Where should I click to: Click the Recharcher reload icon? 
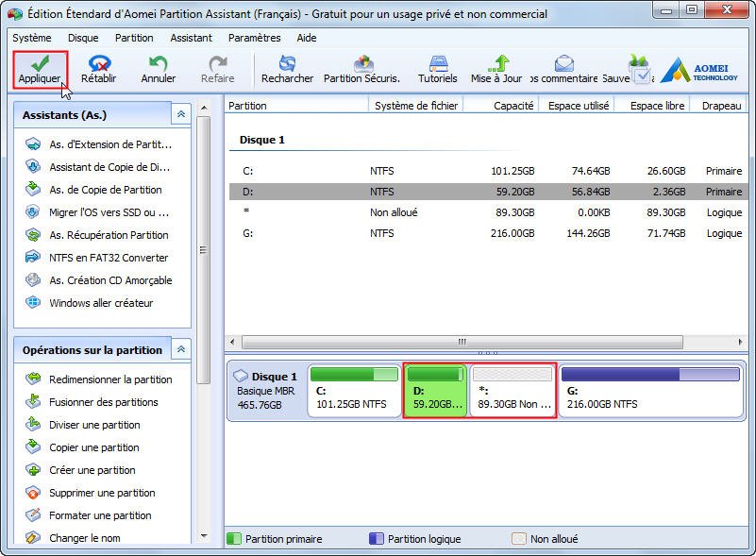coord(287,63)
